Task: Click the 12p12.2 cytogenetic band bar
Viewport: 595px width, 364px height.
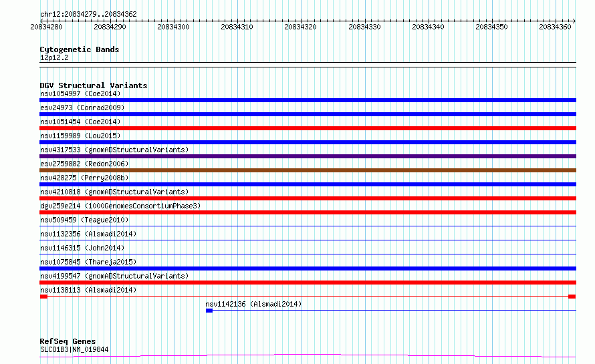Action: [308, 65]
